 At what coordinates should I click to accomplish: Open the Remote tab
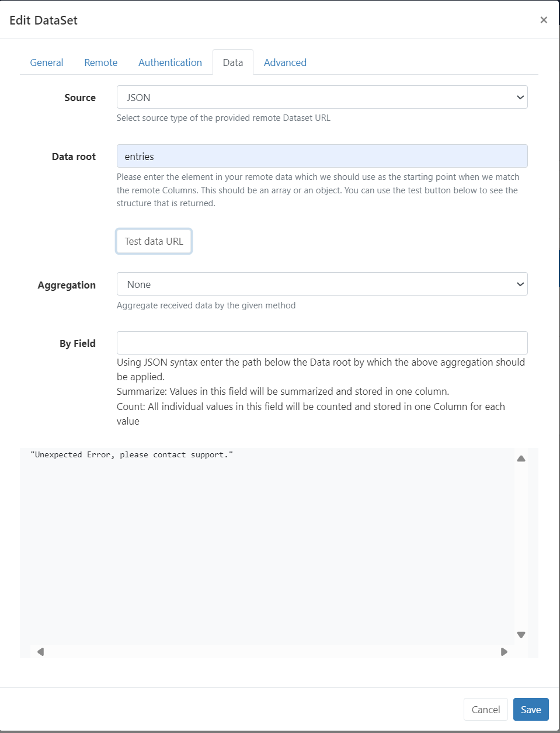(101, 62)
